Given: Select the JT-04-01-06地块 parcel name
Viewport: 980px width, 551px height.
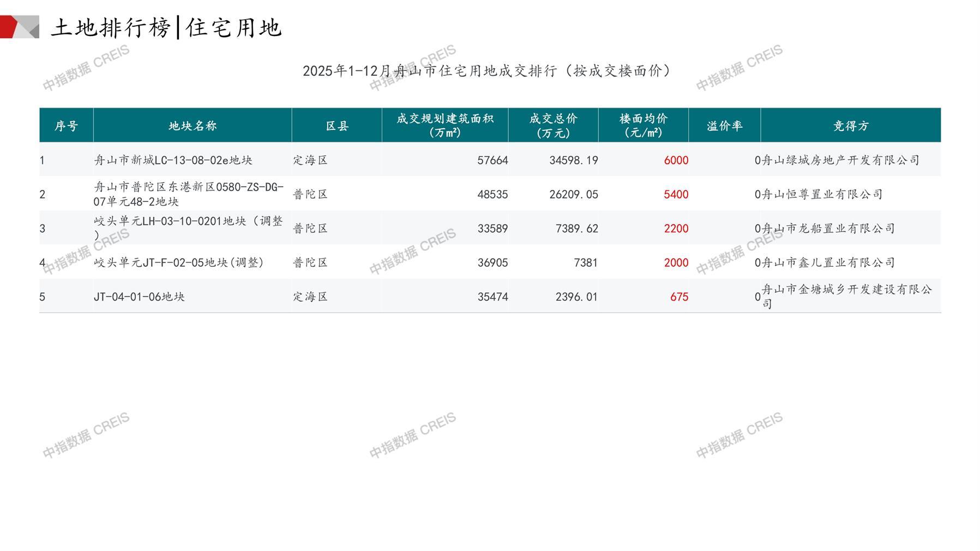Looking at the screenshot, I should 139,297.
